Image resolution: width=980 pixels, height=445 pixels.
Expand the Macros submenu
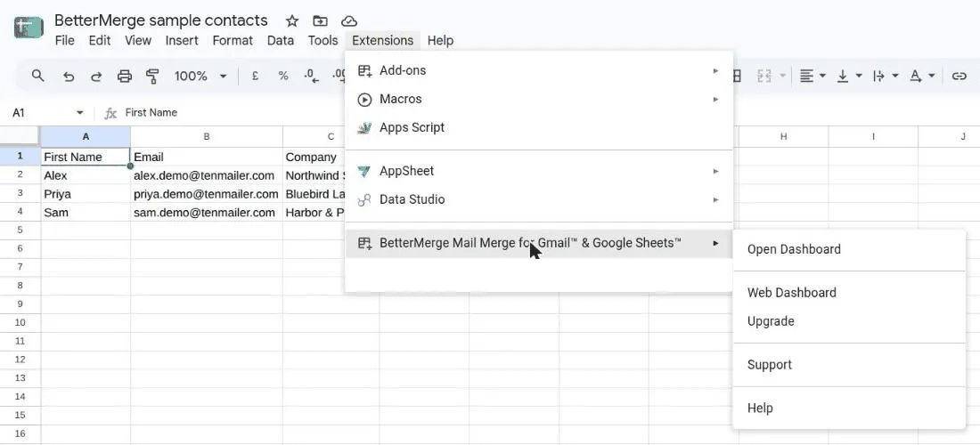pos(539,100)
